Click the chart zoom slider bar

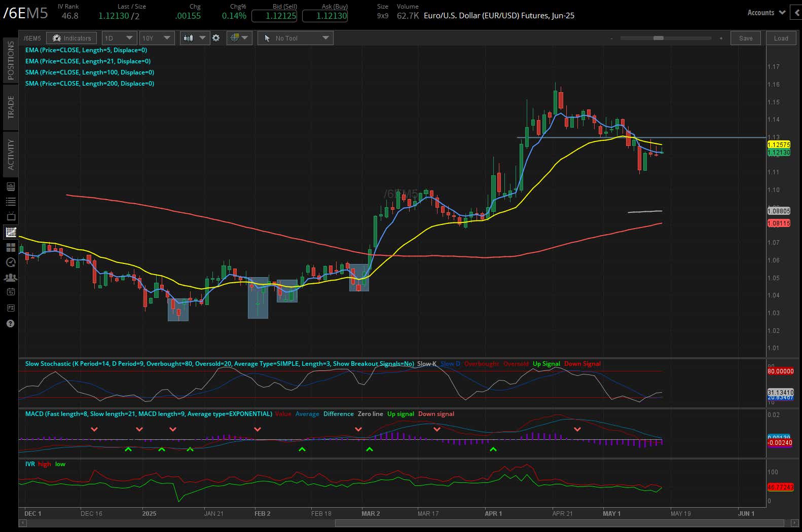tap(666, 38)
